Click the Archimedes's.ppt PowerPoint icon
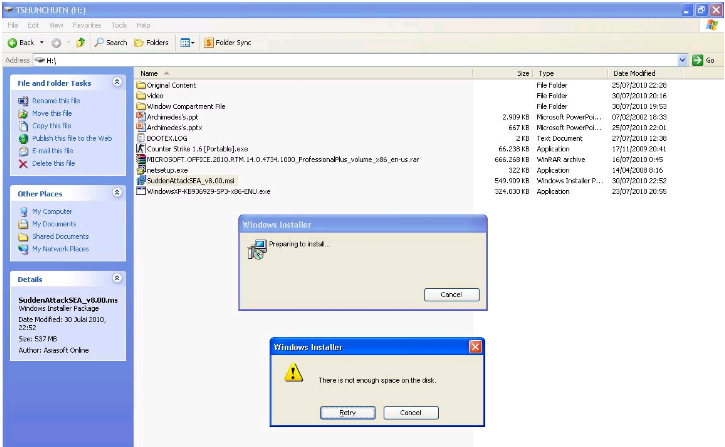 (x=141, y=117)
